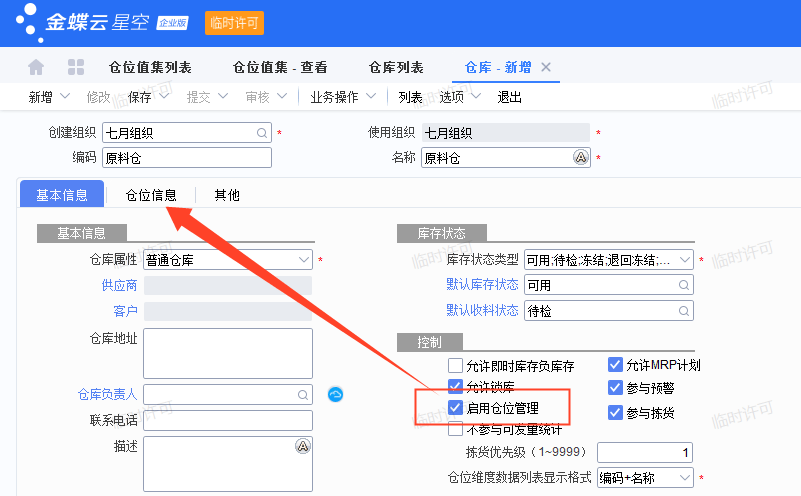Viewport: 801px width, 496px height.
Task: Open multilingual icon in 描述 field
Action: coord(303,446)
